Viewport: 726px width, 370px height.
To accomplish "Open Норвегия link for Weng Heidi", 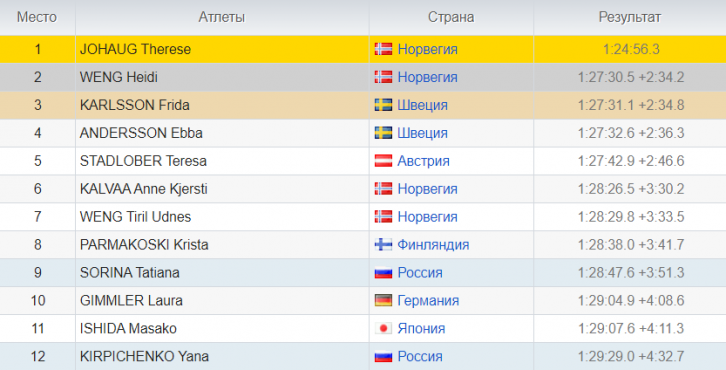I will coord(427,77).
